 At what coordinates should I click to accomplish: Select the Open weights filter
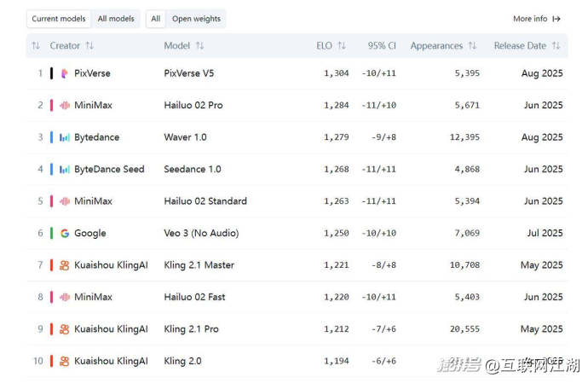point(196,19)
